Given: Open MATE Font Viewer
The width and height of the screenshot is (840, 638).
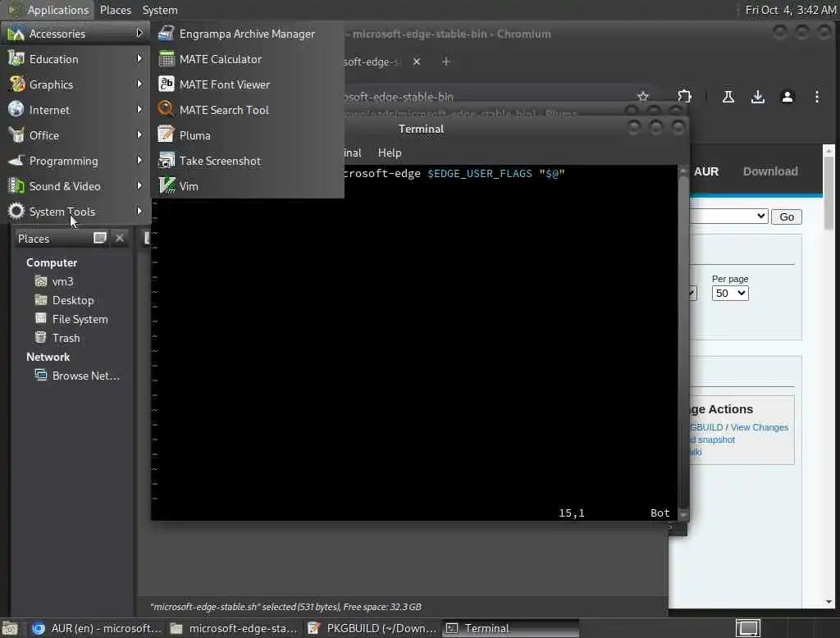Looking at the screenshot, I should point(247,84).
